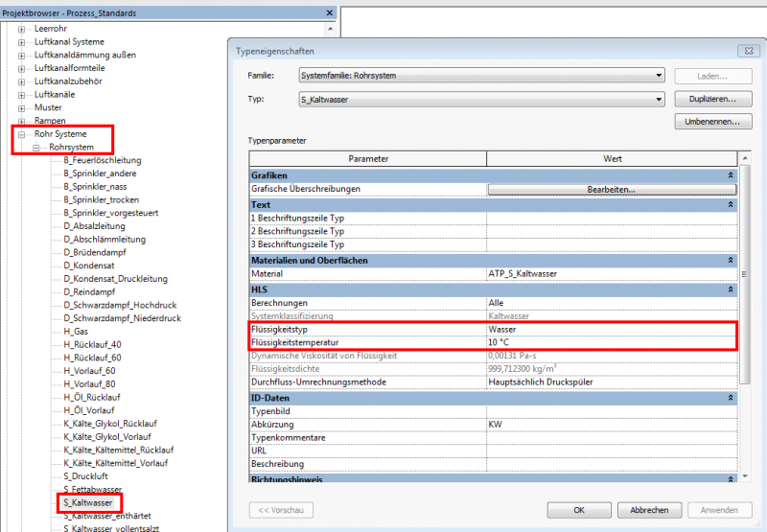Click the Bearbeiten button for graphic overrides
Image resolution: width=767 pixels, height=532 pixels.
(611, 190)
